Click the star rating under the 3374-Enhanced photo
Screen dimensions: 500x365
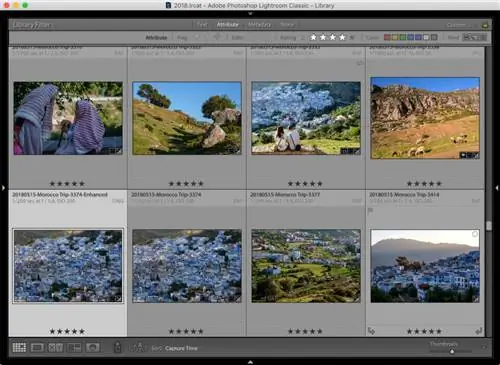(67, 331)
